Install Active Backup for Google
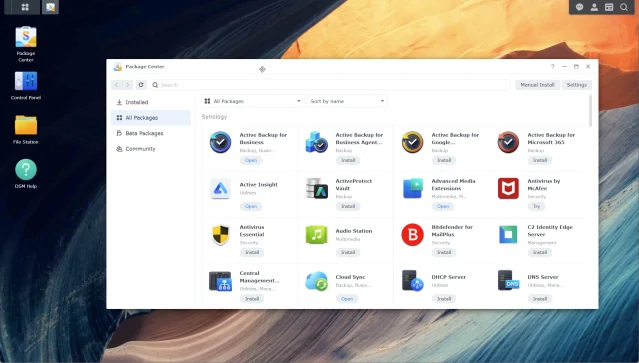 (444, 160)
